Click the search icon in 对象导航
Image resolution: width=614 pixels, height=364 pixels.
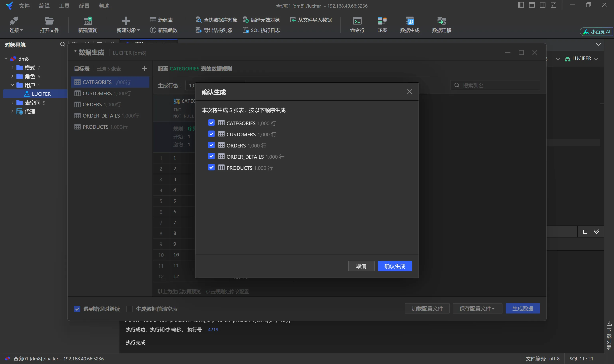63,44
